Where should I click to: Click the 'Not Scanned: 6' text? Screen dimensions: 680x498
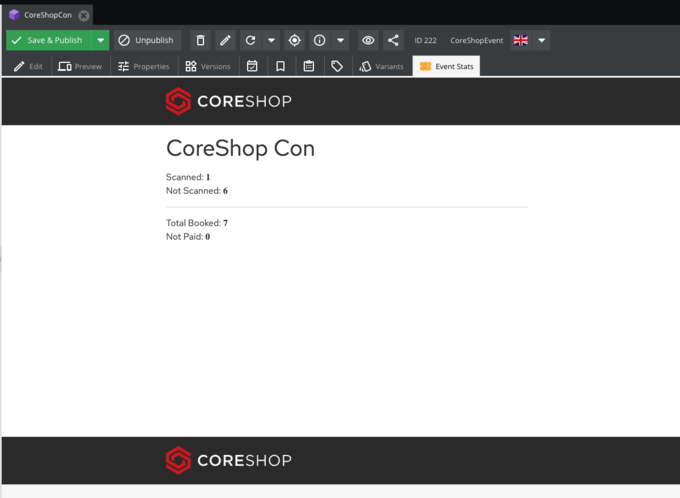click(x=197, y=191)
